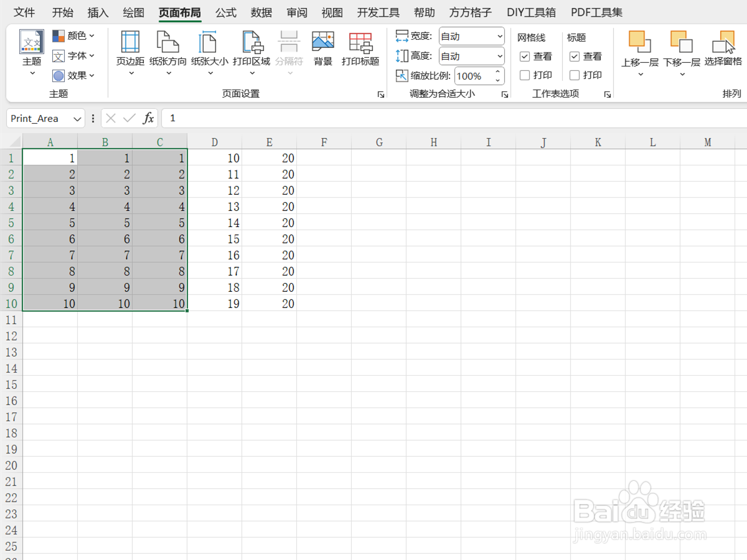The image size is (747, 560).
Task: Switch to the Draw (绘图) tab
Action: tap(133, 12)
